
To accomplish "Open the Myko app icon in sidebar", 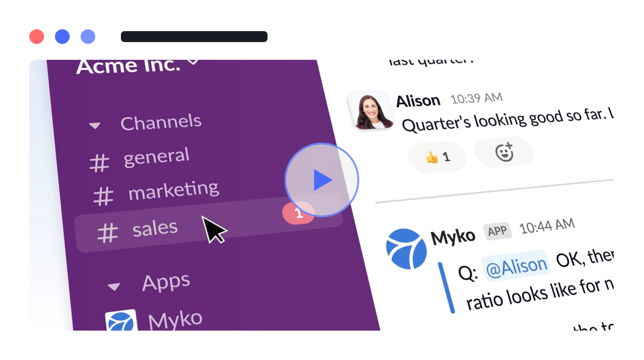I will click(x=121, y=321).
